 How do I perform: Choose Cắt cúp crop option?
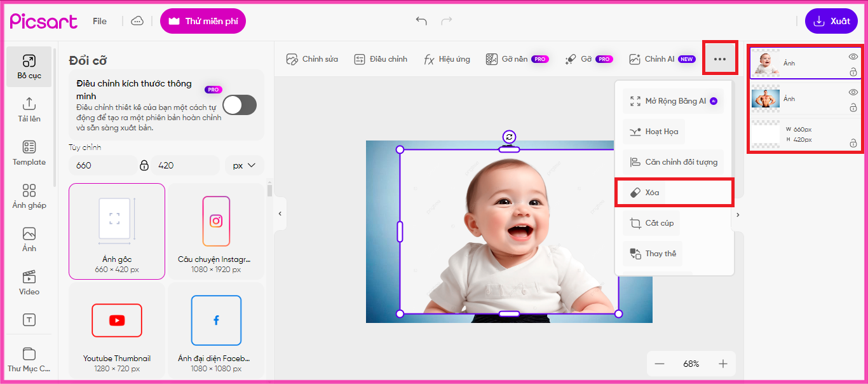click(x=651, y=223)
